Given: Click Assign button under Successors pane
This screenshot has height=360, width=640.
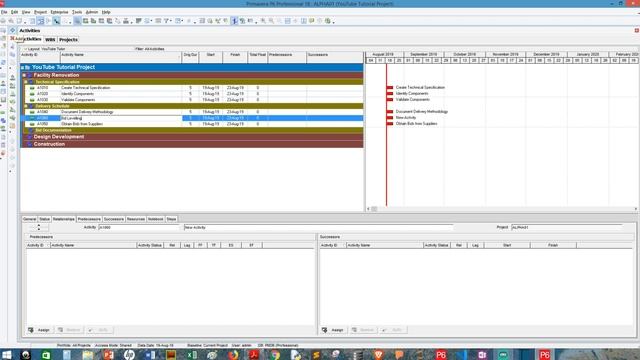Looking at the screenshot, I should tap(333, 330).
